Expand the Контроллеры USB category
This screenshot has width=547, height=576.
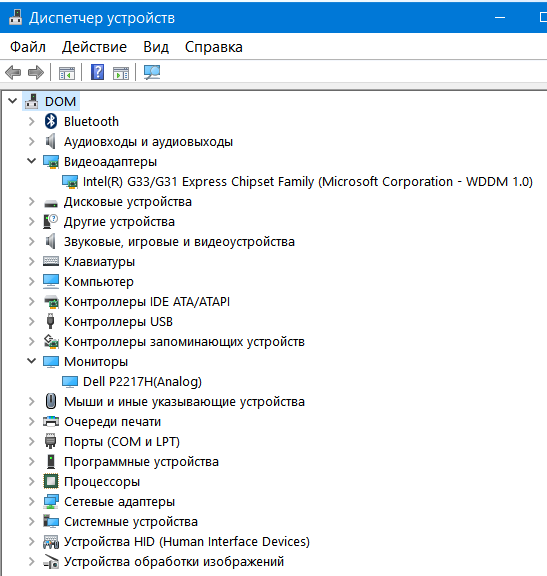point(32,321)
